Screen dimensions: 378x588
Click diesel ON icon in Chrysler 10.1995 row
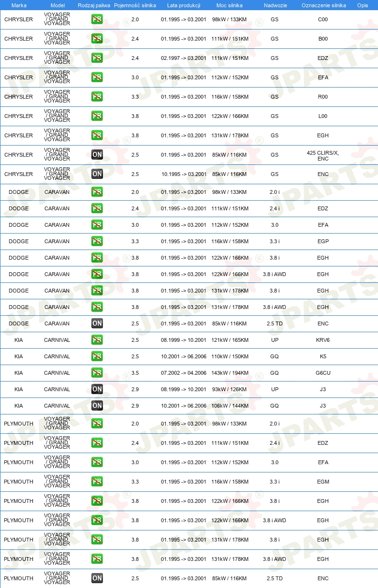coord(97,174)
